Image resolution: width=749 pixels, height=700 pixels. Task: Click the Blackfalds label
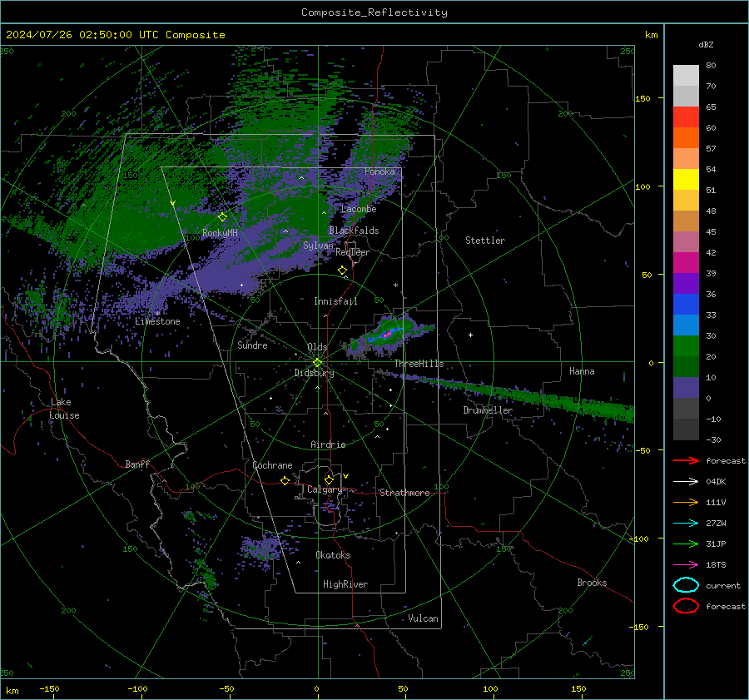tap(354, 231)
